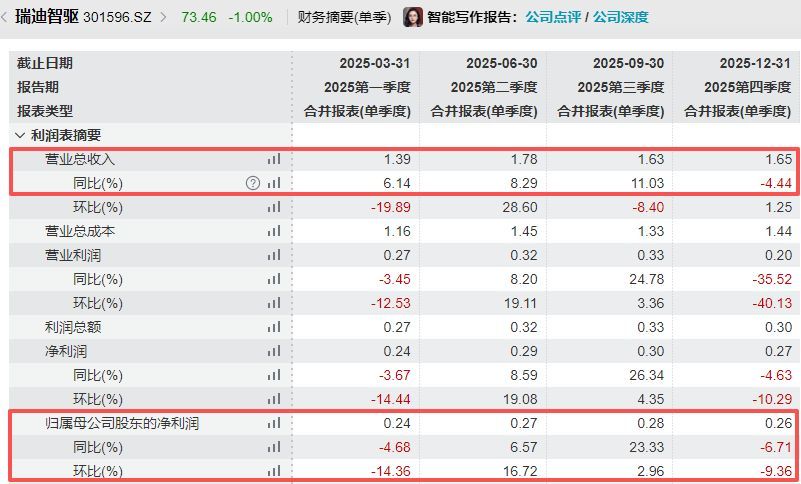Open chart icon for 营业总收入 row
Viewport: 801px width, 484px height.
(x=274, y=159)
